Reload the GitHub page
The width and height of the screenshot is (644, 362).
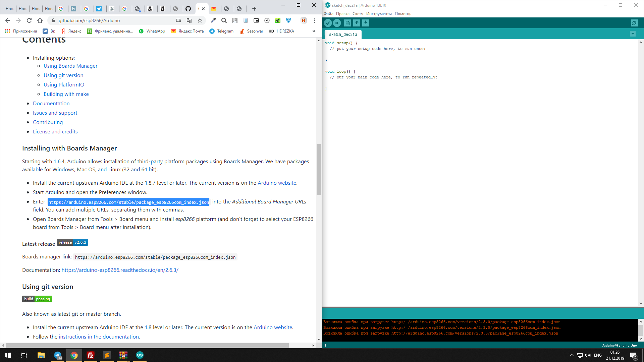click(x=29, y=20)
